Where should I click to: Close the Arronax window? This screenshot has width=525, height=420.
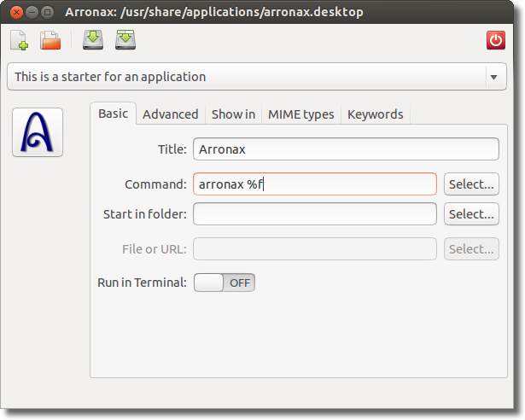(x=16, y=13)
